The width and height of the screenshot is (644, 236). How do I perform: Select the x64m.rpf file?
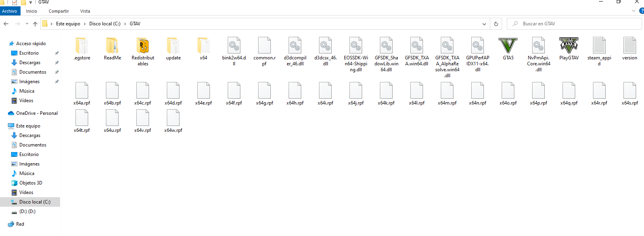(447, 94)
